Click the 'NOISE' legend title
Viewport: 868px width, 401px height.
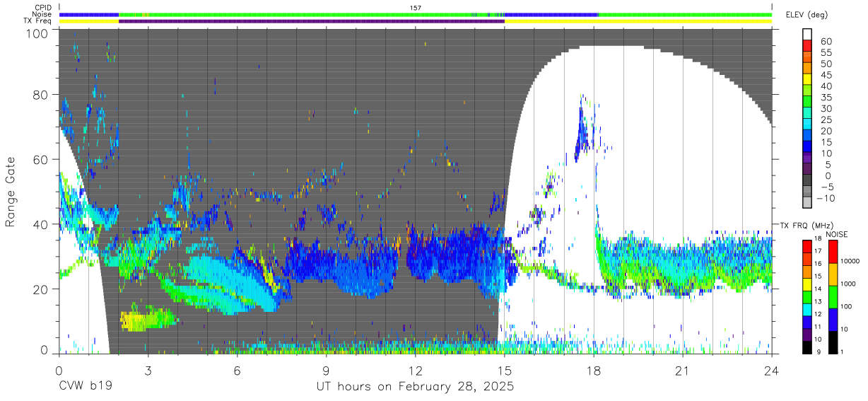(836, 234)
